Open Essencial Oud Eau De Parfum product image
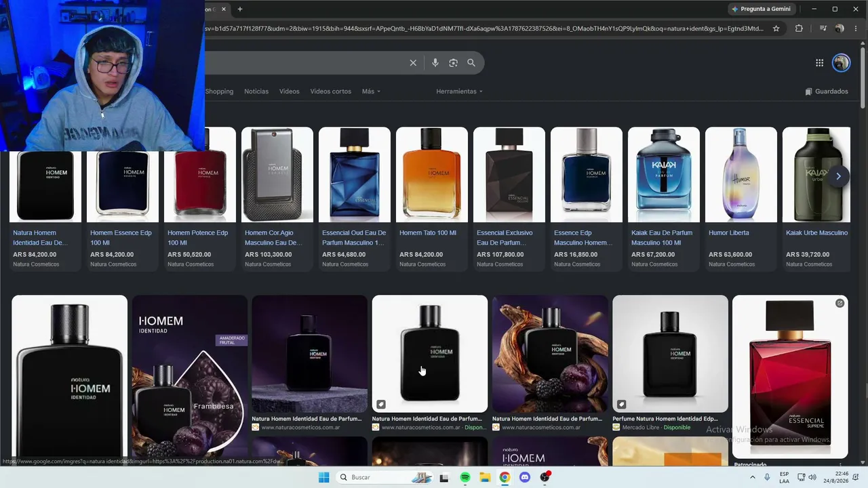Screen dimensions: 868x488 coord(355,175)
